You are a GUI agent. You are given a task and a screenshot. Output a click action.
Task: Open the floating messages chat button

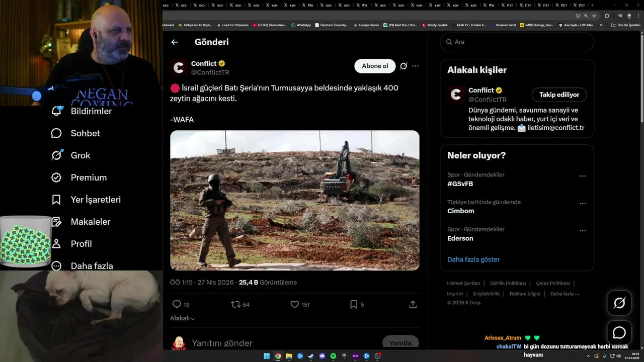[619, 333]
